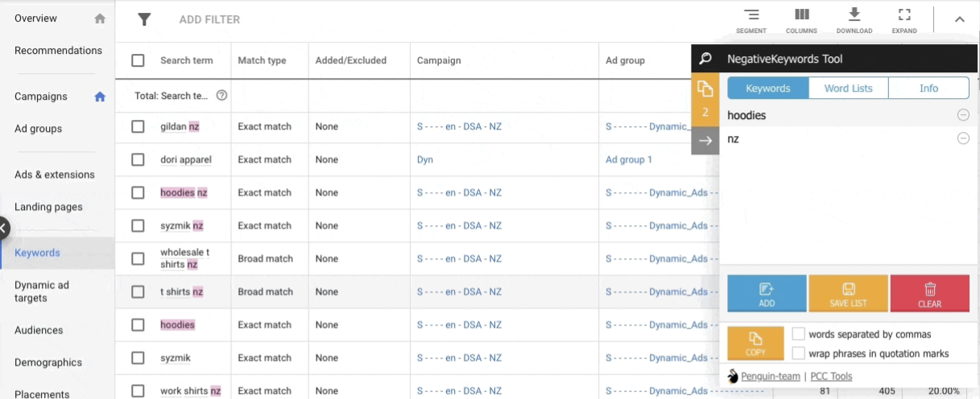Open the Penguin-team link

pos(770,376)
